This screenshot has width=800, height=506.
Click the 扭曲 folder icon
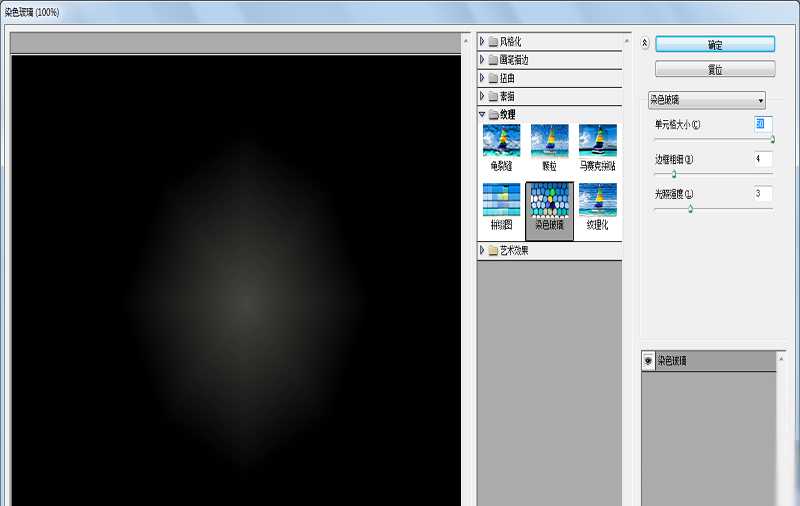click(493, 79)
